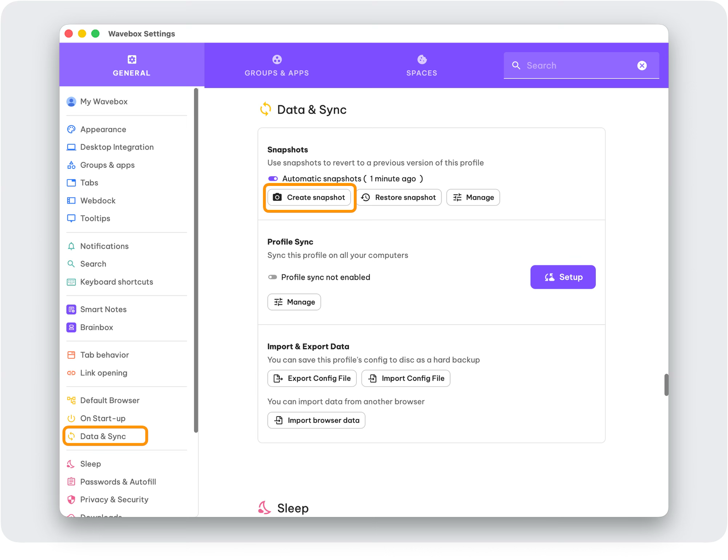Click the Appearance palette icon in sidebar
Viewport: 728px width, 560px height.
[x=71, y=129]
